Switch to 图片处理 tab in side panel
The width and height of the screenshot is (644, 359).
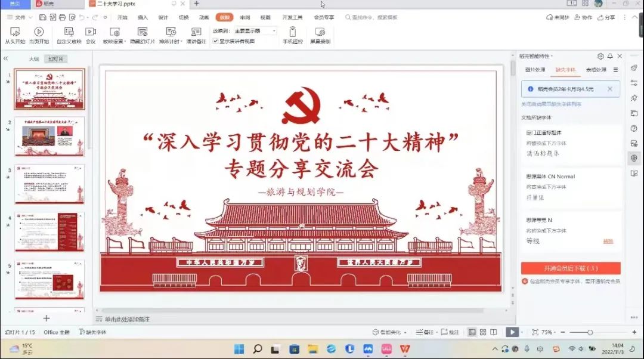pyautogui.click(x=535, y=70)
